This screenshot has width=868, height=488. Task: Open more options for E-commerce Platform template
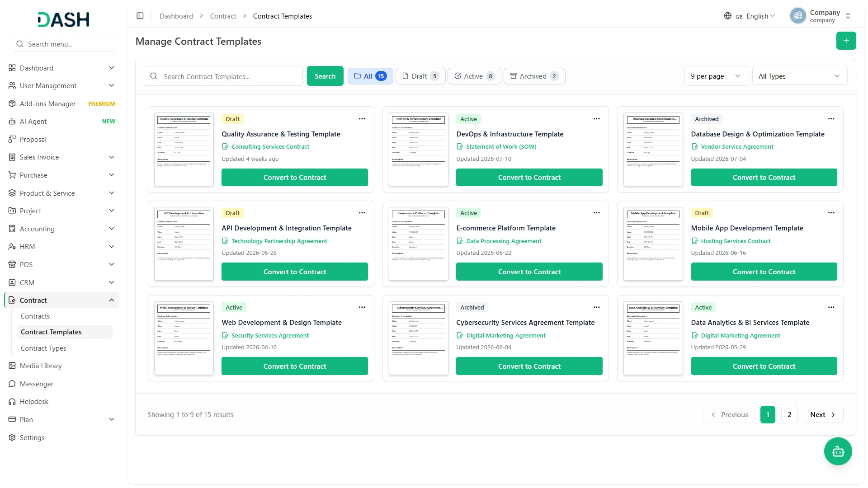596,213
